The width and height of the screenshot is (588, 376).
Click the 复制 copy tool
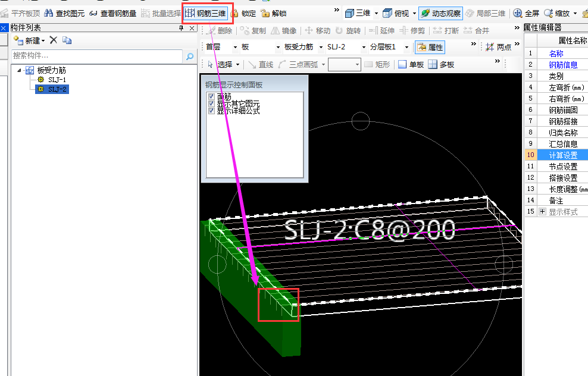[x=253, y=31]
